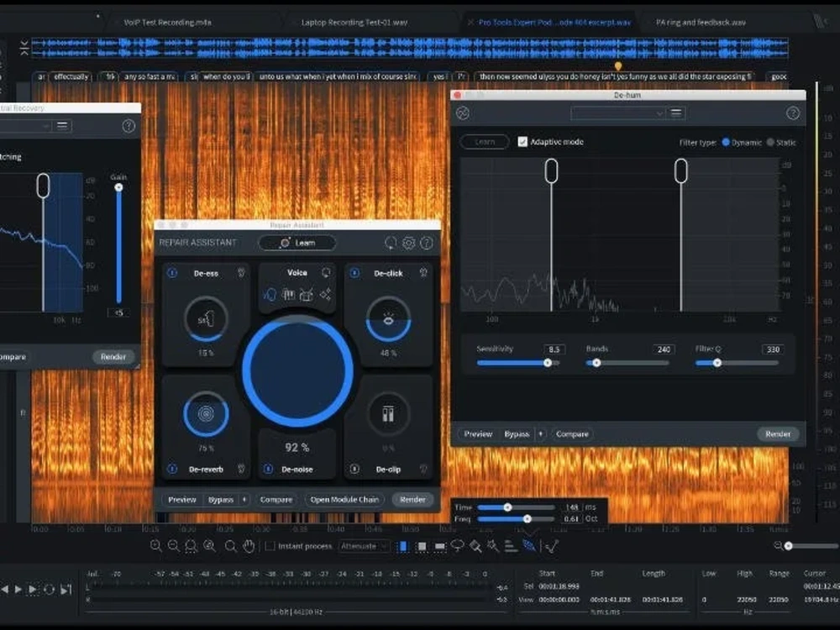
Task: Click the Repair Assistant settings gear
Action: pos(408,243)
